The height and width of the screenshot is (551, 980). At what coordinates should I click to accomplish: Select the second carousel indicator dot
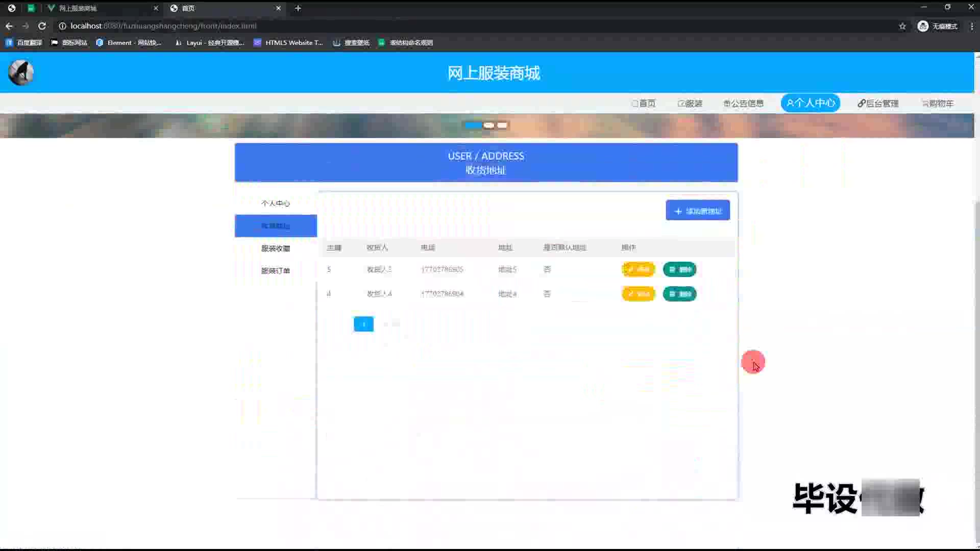tap(489, 125)
